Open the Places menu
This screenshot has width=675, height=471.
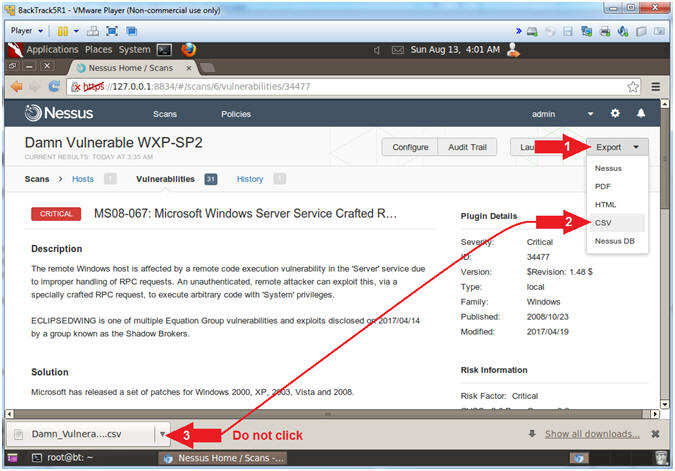[x=98, y=50]
